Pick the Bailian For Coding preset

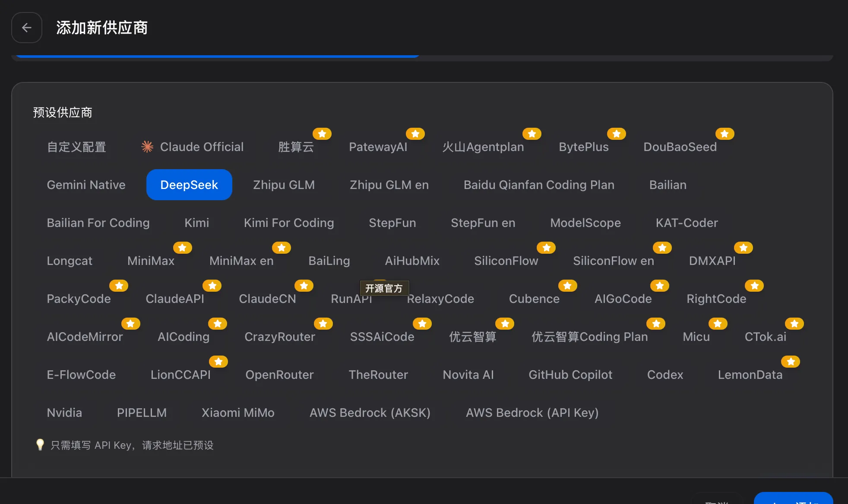[x=98, y=223]
